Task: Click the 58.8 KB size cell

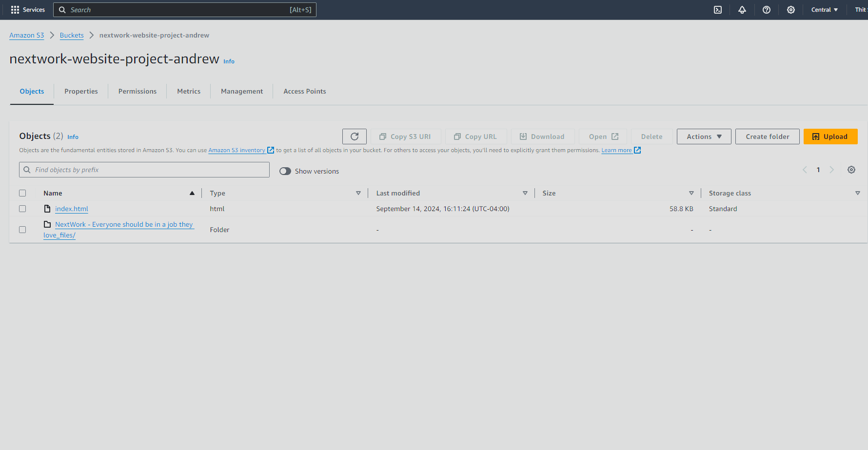Action: click(x=681, y=209)
